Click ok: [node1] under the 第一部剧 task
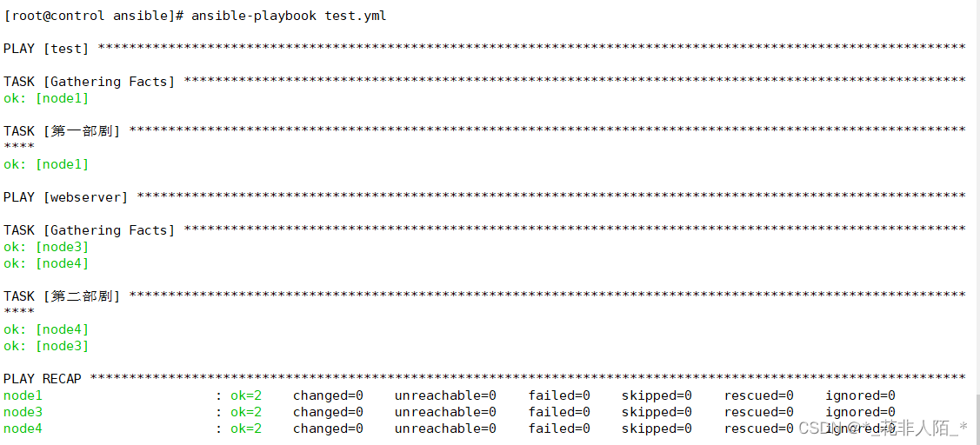 click(x=46, y=164)
